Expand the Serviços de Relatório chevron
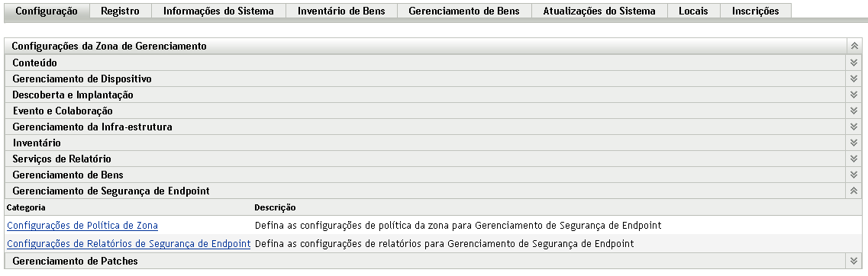The width and height of the screenshot is (868, 276). click(853, 159)
